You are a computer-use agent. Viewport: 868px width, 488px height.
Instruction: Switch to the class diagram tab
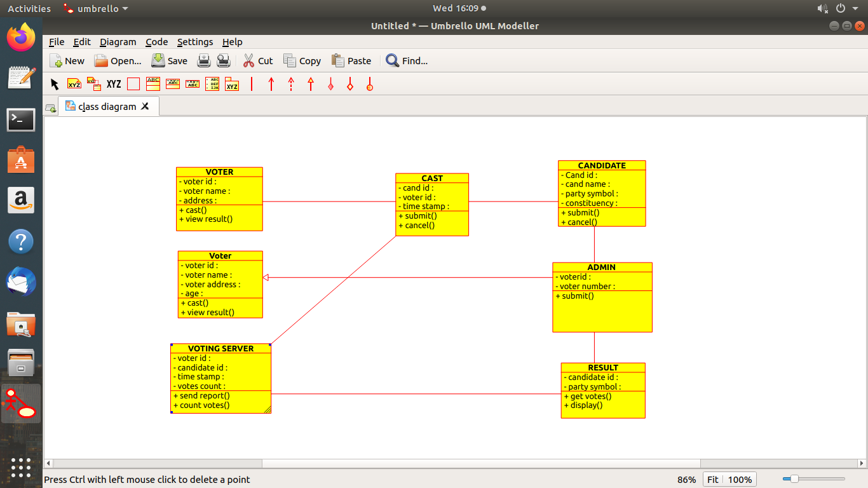point(108,106)
